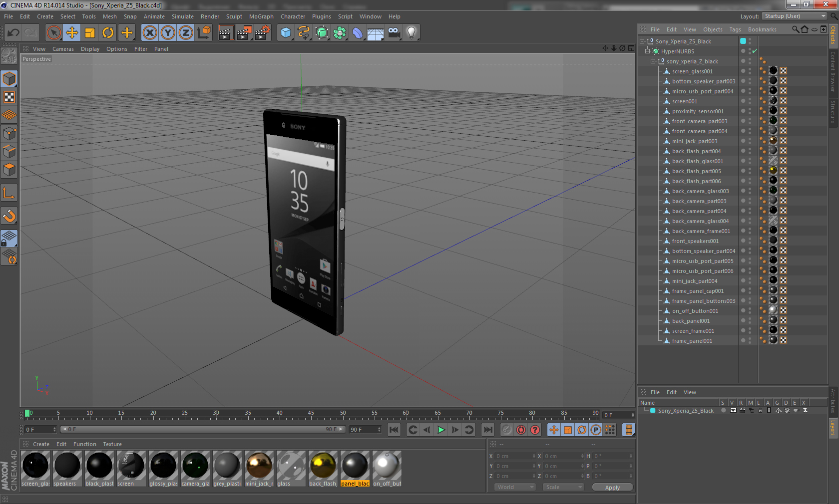Click the layer color of Sony_Xperia_Z5_Black
Screen dimensions: 839x504
click(653, 411)
